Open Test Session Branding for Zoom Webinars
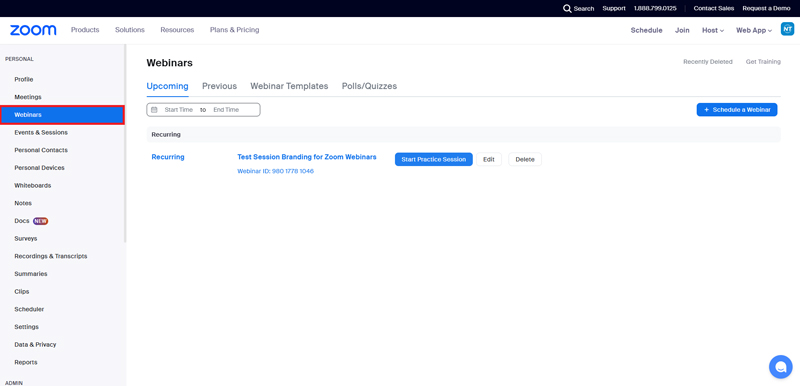 pyautogui.click(x=307, y=157)
